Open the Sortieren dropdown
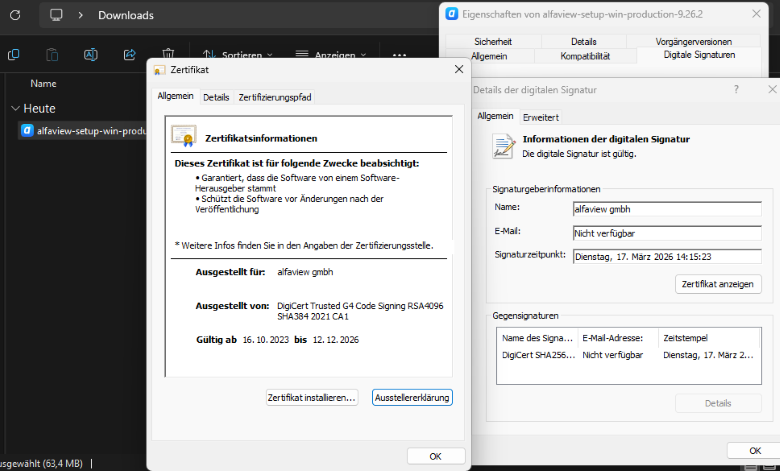The width and height of the screenshot is (780, 471). [238, 55]
